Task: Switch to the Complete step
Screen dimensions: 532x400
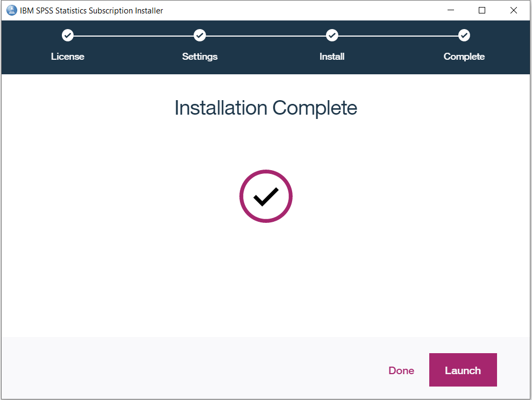Action: [x=464, y=56]
